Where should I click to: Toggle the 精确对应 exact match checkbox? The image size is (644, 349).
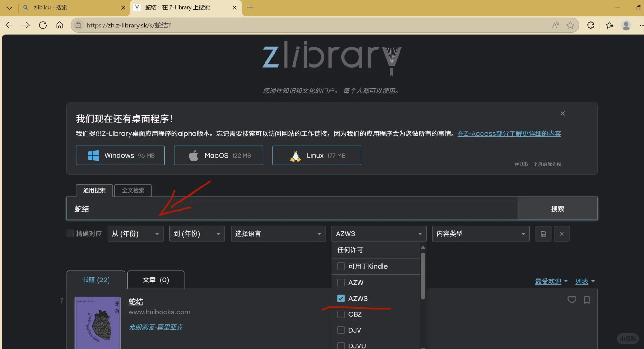(70, 233)
